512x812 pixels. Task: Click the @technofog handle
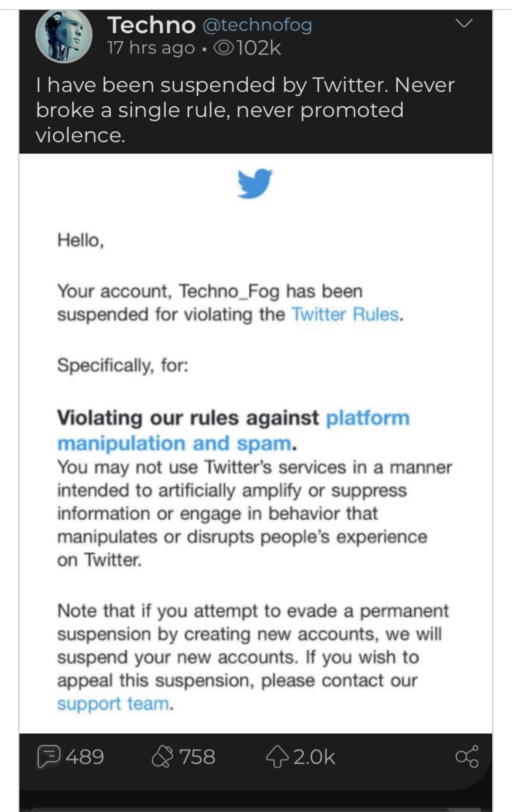pos(257,25)
